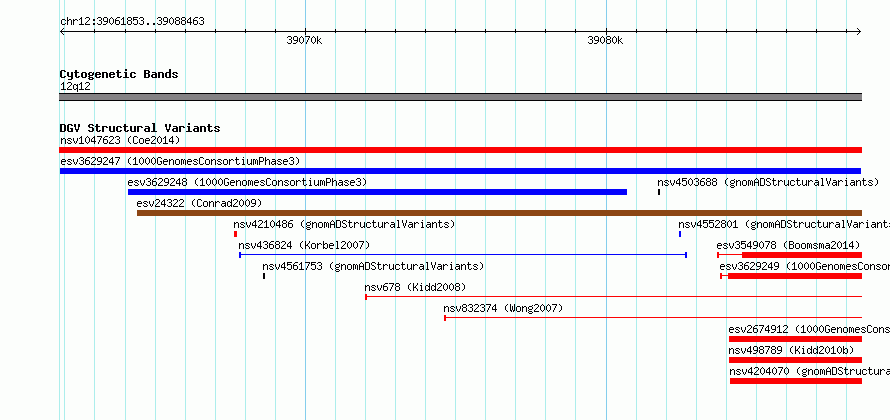Click the 39080k ruler position label
This screenshot has width=890, height=420.
pos(605,40)
